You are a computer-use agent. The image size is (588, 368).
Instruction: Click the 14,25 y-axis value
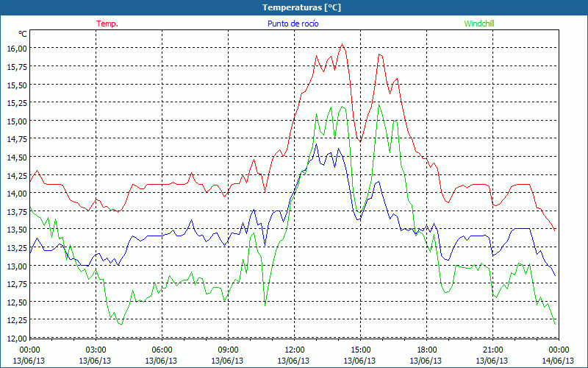point(17,175)
